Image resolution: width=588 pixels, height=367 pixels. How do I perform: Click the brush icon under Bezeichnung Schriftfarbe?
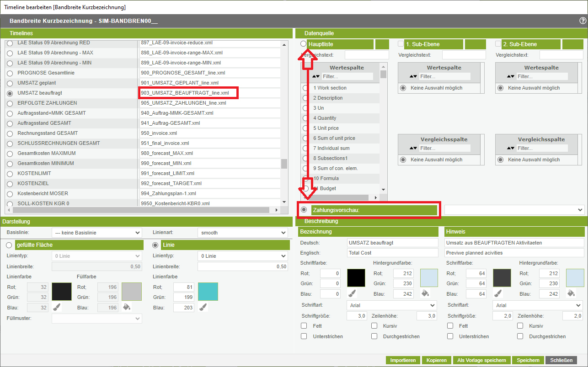click(352, 293)
